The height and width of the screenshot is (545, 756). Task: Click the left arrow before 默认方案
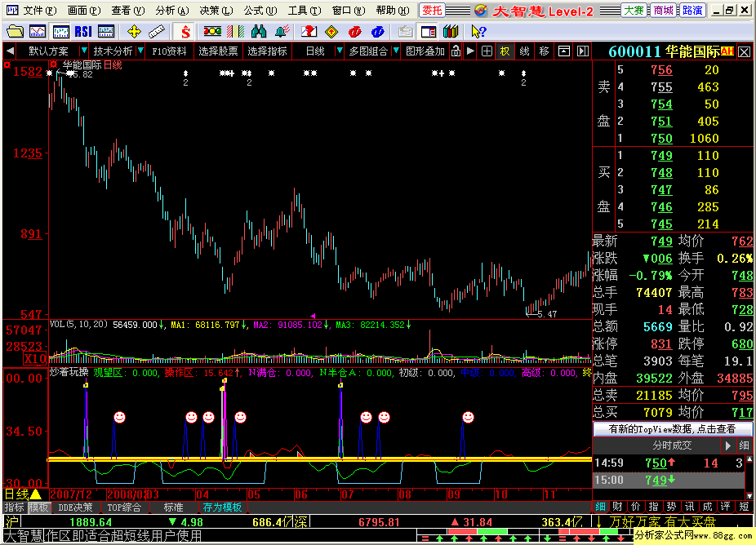coord(10,51)
